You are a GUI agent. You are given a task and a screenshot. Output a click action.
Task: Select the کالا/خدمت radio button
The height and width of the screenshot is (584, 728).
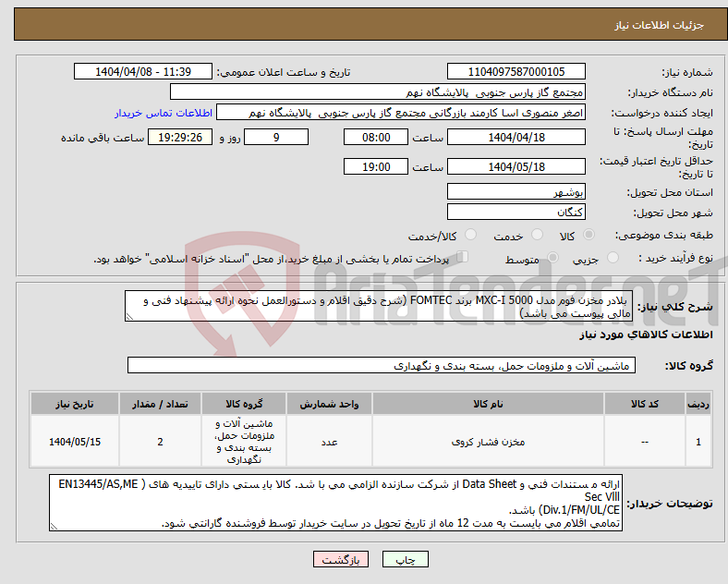click(x=470, y=235)
